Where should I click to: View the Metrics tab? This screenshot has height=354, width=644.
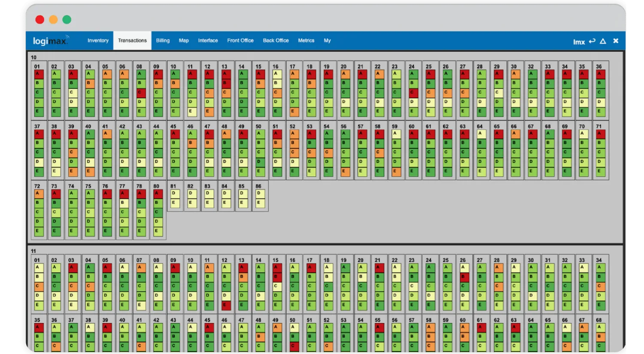[x=306, y=40]
